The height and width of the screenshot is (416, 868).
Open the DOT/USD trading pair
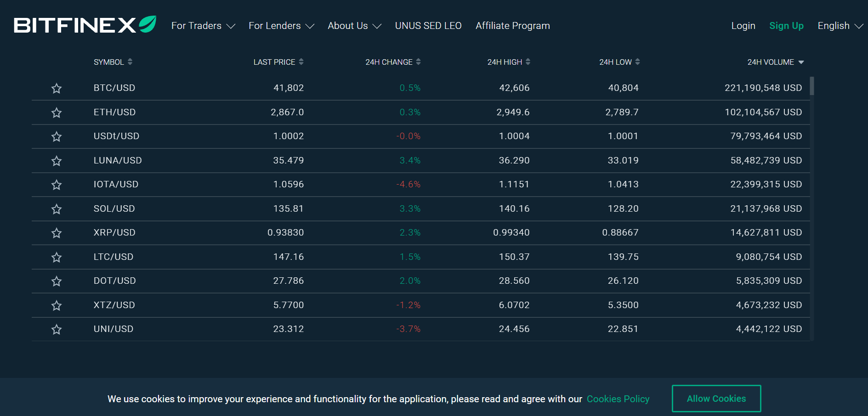coord(115,281)
